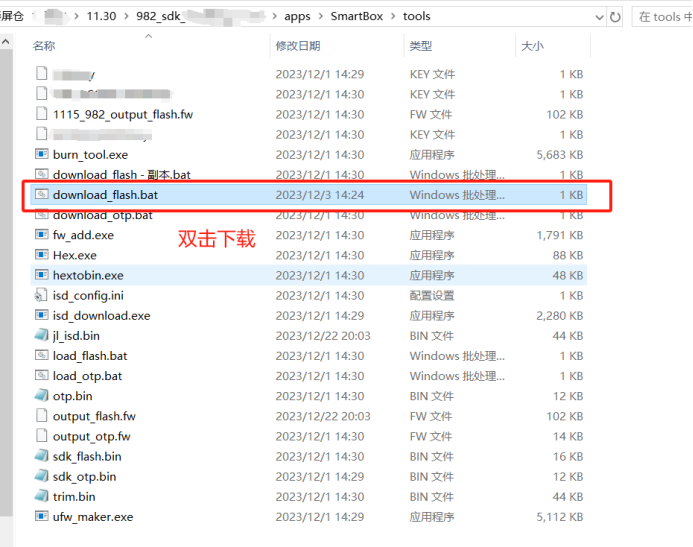
Task: Select the download_flash.bat file name
Action: click(105, 194)
